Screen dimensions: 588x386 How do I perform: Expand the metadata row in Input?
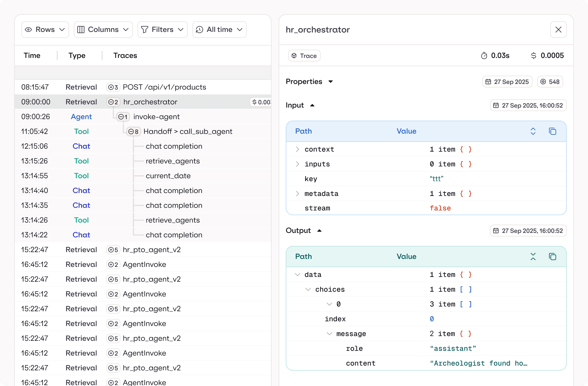[297, 194]
